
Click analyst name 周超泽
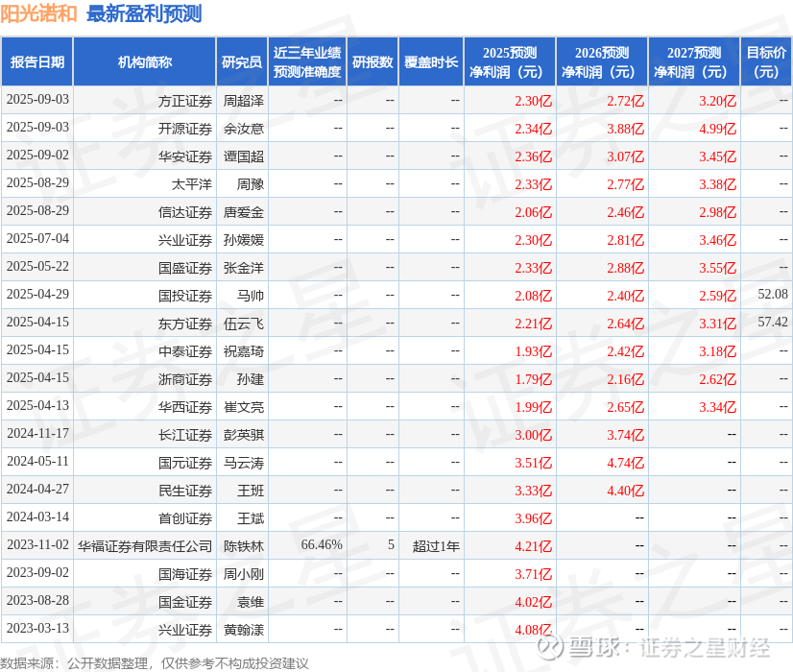pos(244,101)
